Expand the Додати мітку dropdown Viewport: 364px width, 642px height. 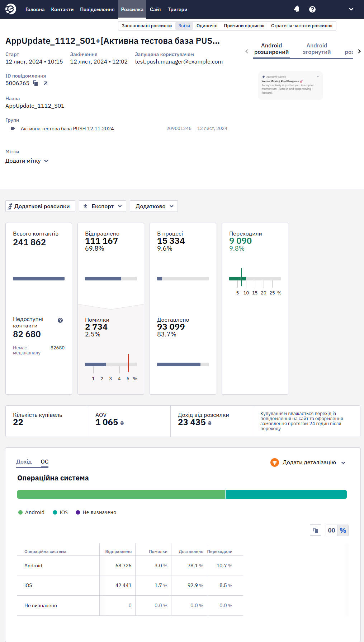(27, 161)
